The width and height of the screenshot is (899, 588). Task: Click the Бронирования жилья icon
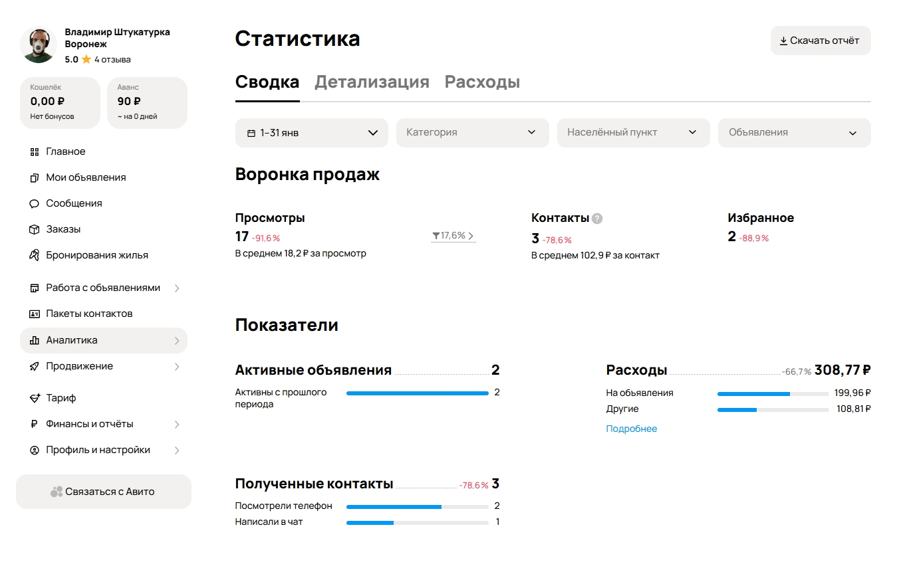(35, 256)
